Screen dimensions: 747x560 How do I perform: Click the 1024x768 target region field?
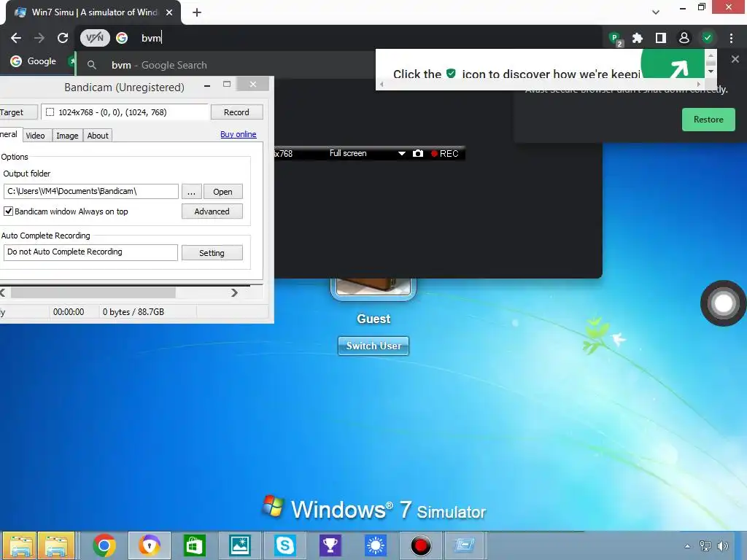pyautogui.click(x=124, y=112)
